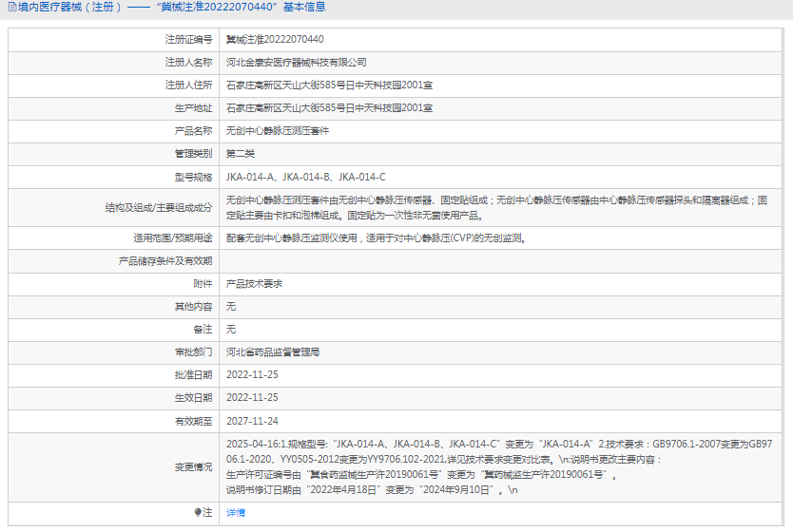793x532 pixels.
Task: Click the 管理类别 label
Action: 194,154
